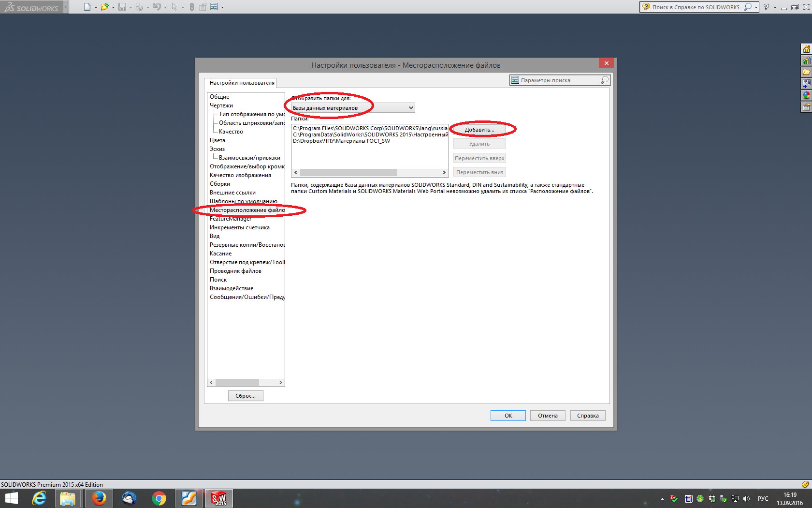Switch to Firefox in the taskbar
This screenshot has width=812, height=508.
point(99,498)
